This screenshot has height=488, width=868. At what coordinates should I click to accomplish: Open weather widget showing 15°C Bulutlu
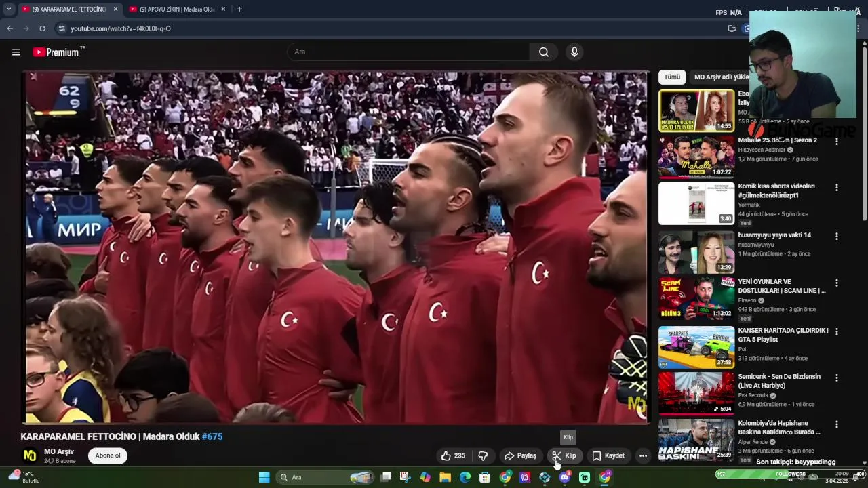[x=24, y=476]
